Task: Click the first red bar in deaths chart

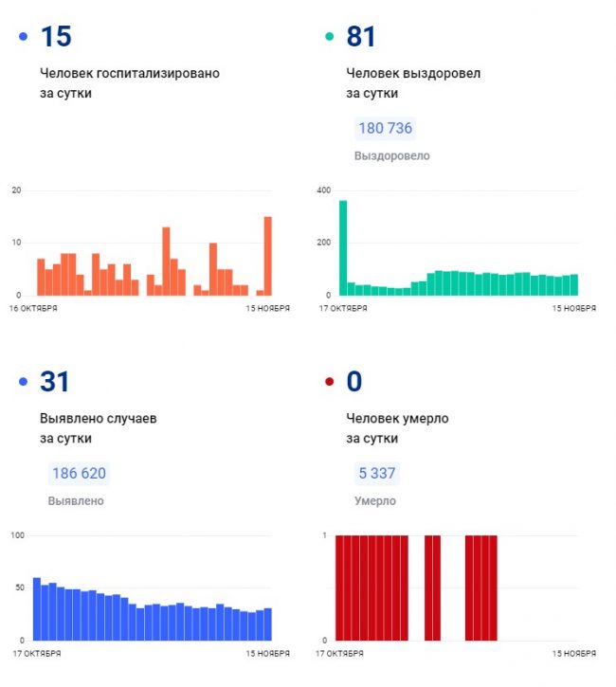Action: coord(339,588)
